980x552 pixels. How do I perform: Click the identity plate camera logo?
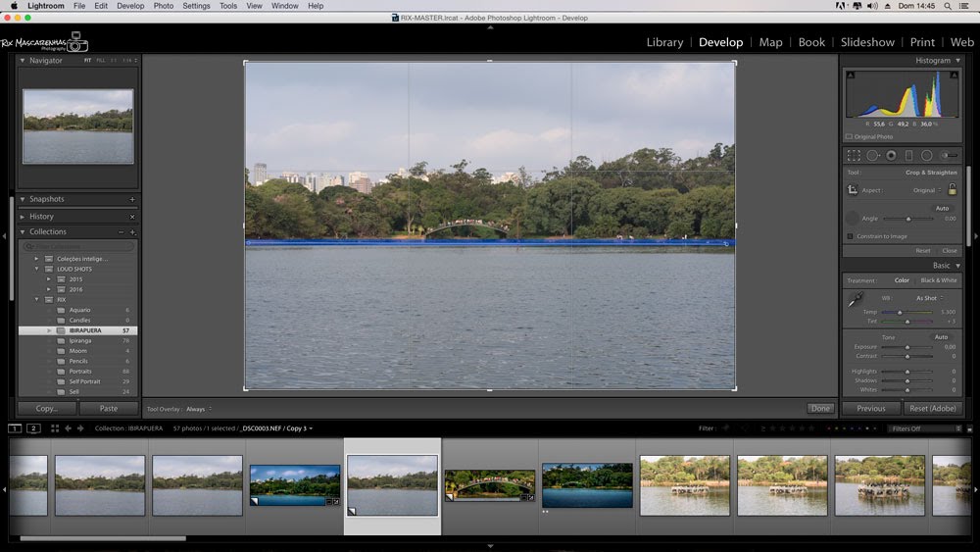[77, 42]
